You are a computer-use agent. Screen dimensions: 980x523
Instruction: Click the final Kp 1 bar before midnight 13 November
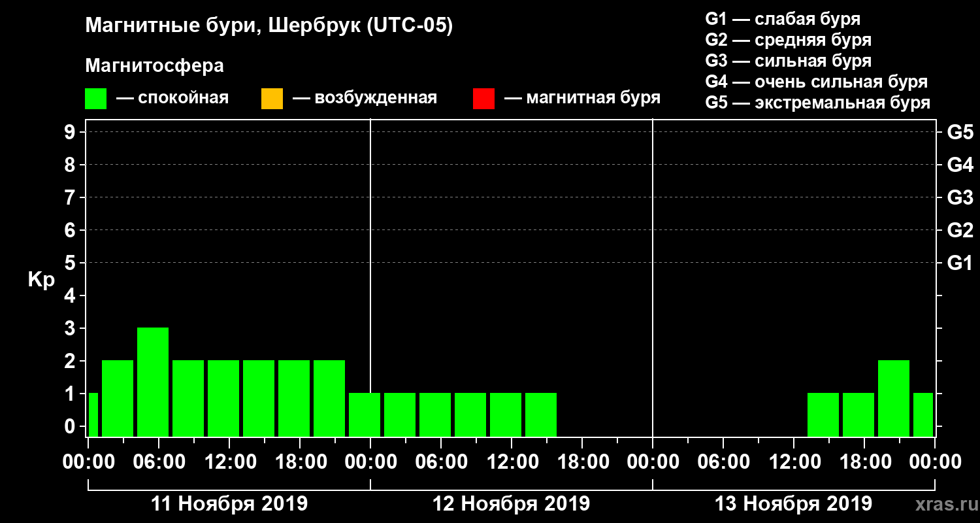pos(923,414)
